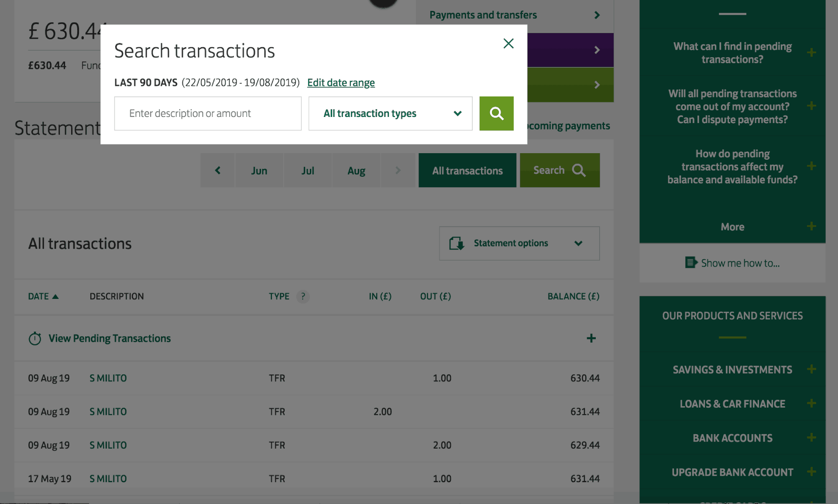Click the next month chevron arrow
This screenshot has width=838, height=504.
pos(398,170)
